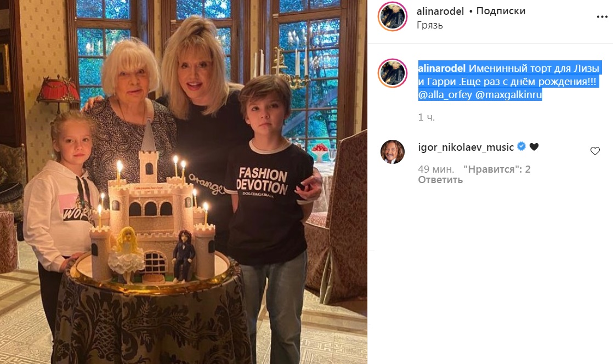Click the 1 ч. post timestamp
The width and height of the screenshot is (613, 364).
point(426,117)
